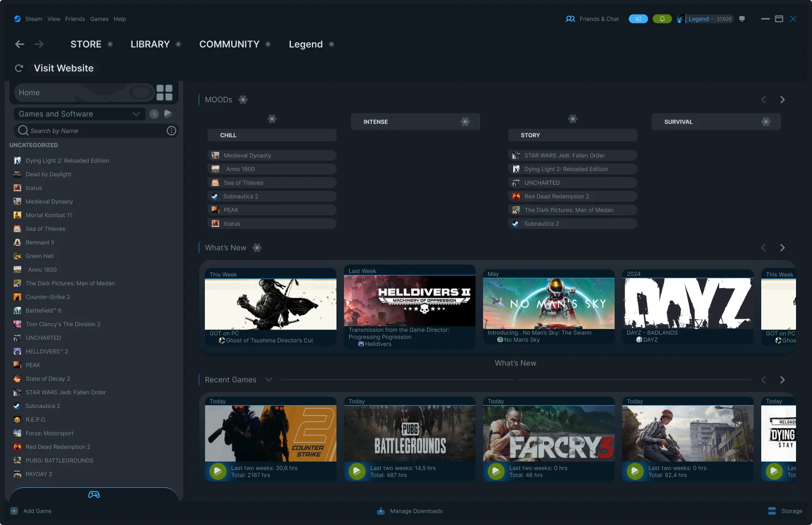The width and height of the screenshot is (812, 525).
Task: Open No Man's Sky news thumbnail
Action: pos(549,304)
